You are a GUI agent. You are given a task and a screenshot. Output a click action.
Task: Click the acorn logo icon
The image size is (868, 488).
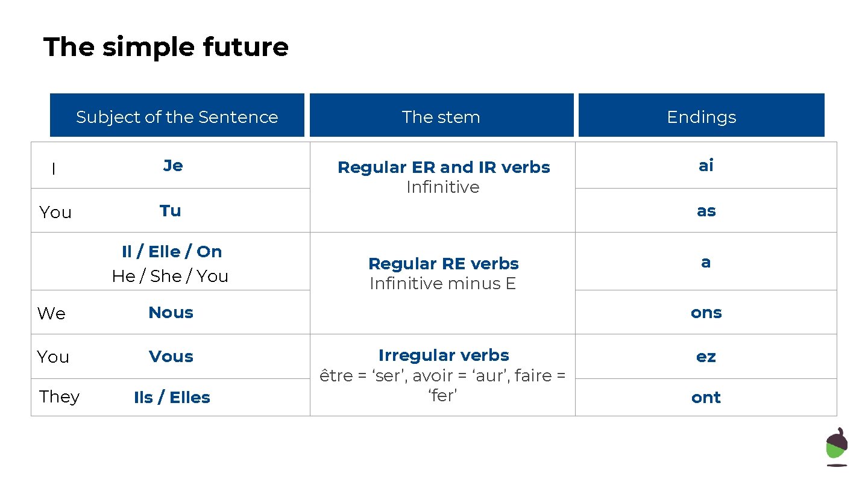(x=836, y=446)
